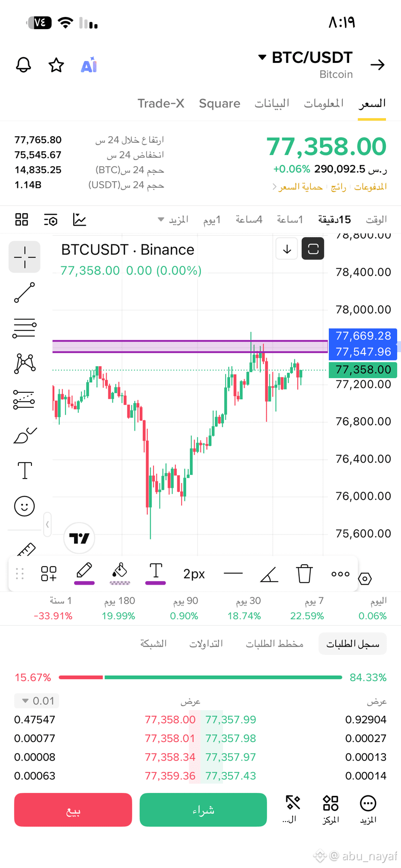The height and width of the screenshot is (868, 401).
Task: Open the AI assistant icon
Action: (89, 65)
